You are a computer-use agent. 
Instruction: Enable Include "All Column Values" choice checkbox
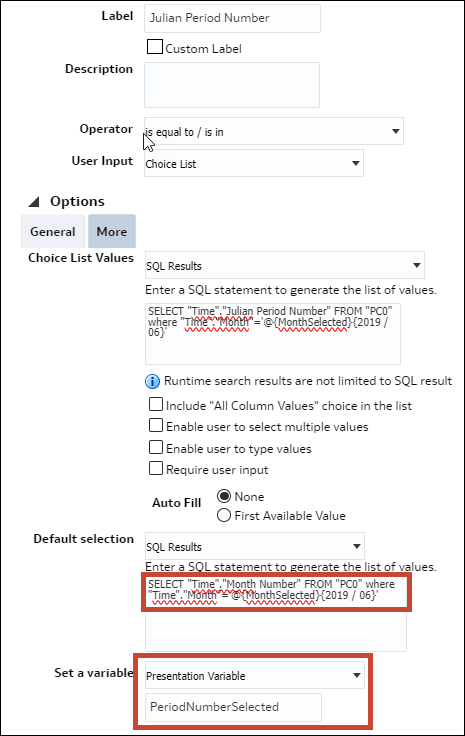pyautogui.click(x=156, y=404)
